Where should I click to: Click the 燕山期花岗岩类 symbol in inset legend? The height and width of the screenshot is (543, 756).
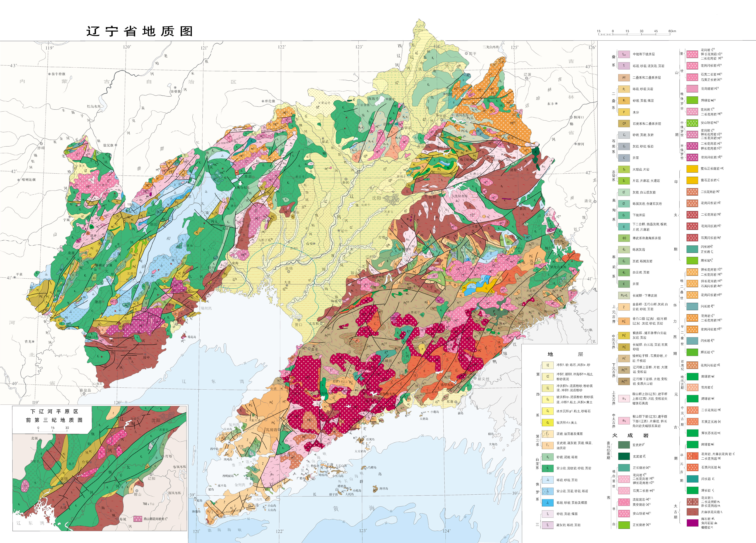(x=138, y=519)
